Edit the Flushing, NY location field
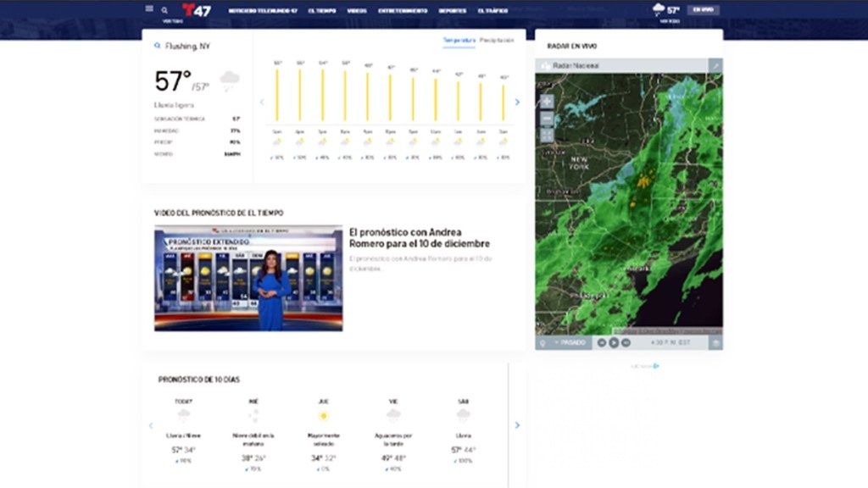 (x=187, y=47)
